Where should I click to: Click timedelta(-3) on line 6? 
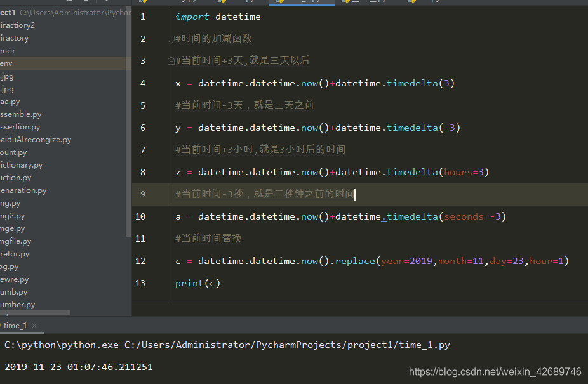pos(424,128)
